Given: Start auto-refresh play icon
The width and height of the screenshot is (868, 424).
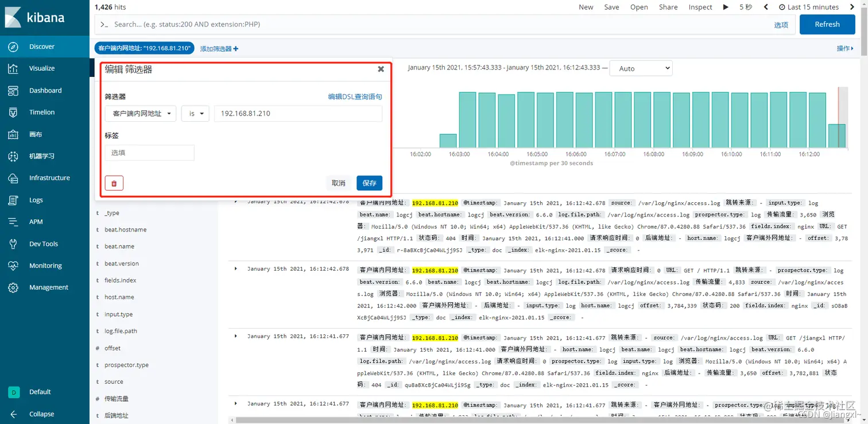Looking at the screenshot, I should 726,7.
